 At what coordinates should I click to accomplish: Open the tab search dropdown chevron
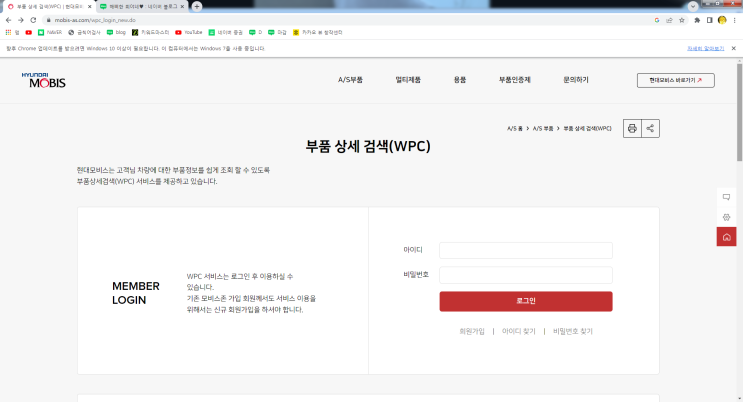(x=693, y=7)
